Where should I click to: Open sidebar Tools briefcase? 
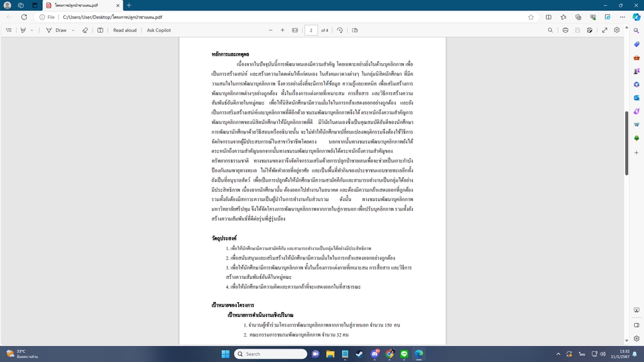636,58
